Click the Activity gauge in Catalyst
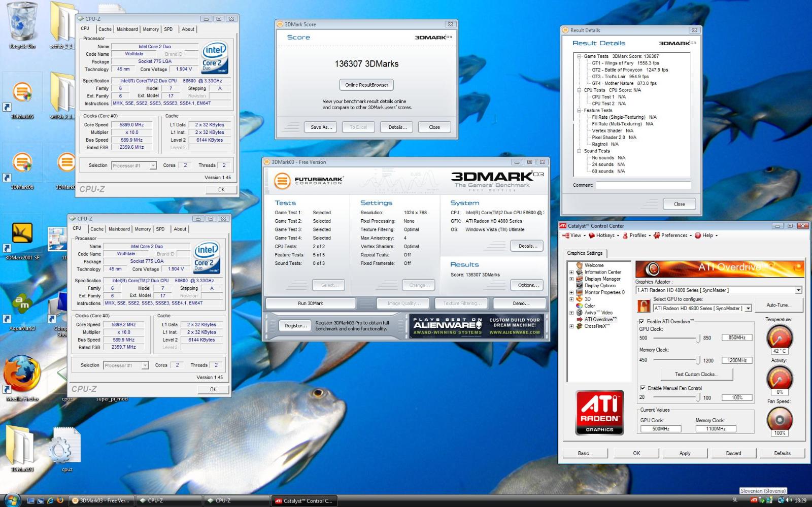This screenshot has width=812, height=507. (x=780, y=378)
